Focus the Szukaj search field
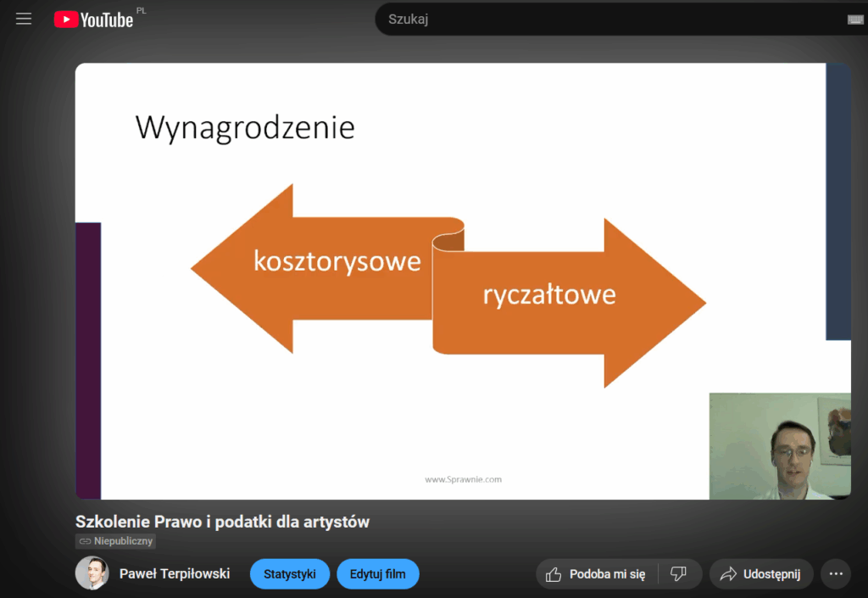 coord(610,20)
